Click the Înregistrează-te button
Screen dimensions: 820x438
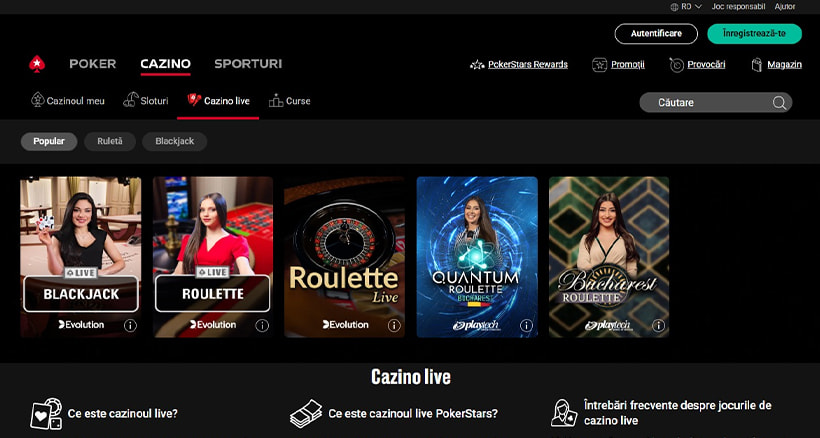(x=754, y=33)
